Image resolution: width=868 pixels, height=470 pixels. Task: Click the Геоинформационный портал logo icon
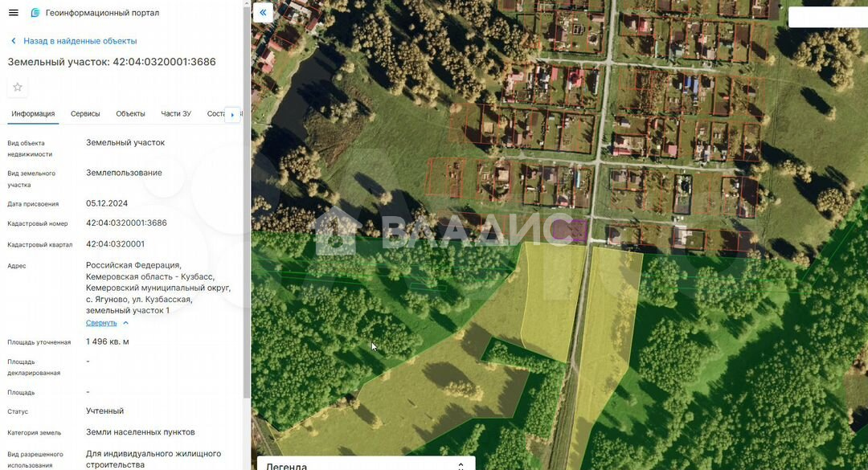(x=35, y=13)
